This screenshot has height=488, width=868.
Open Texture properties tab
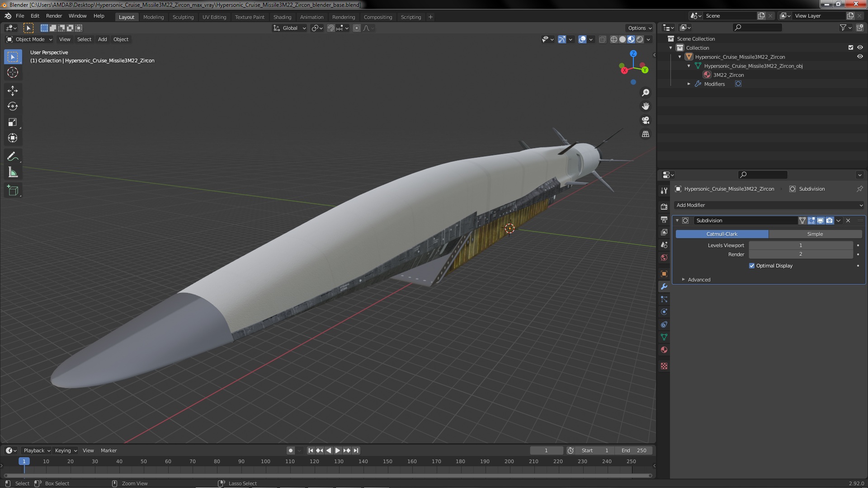tap(664, 366)
